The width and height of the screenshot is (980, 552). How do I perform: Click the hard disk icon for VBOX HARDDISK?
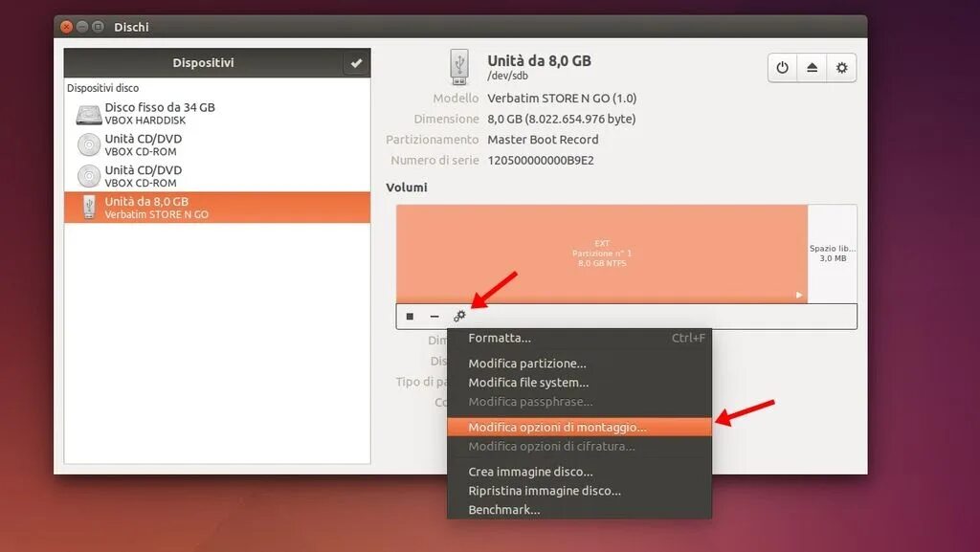coord(88,114)
